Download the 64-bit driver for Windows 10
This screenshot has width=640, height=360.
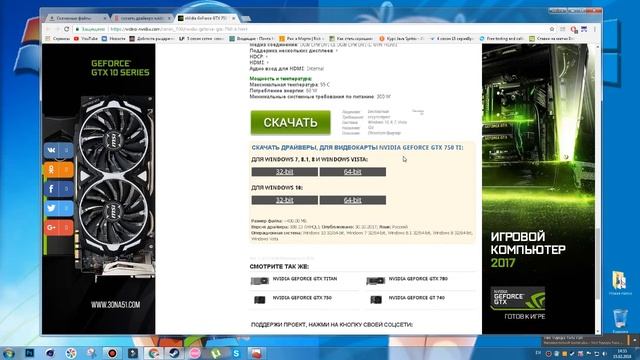(353, 200)
